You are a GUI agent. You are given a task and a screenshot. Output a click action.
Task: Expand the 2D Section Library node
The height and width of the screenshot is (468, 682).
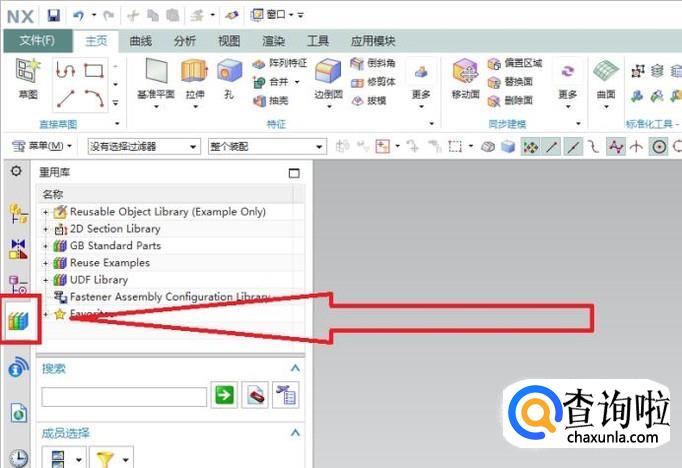[45, 229]
